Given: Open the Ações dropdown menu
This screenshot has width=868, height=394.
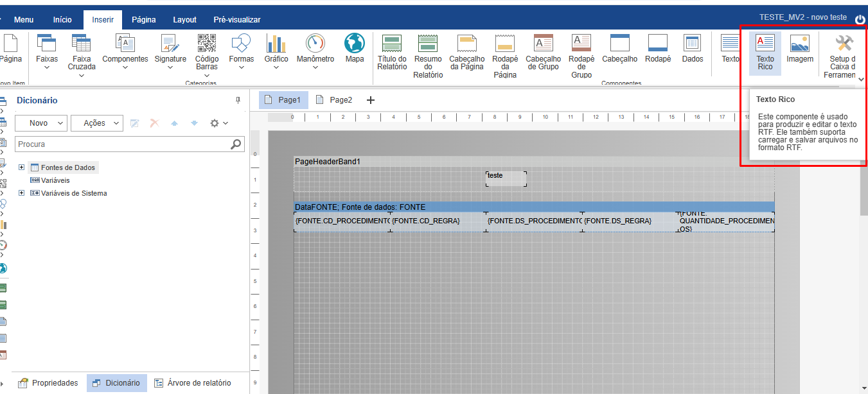Looking at the screenshot, I should click(96, 123).
